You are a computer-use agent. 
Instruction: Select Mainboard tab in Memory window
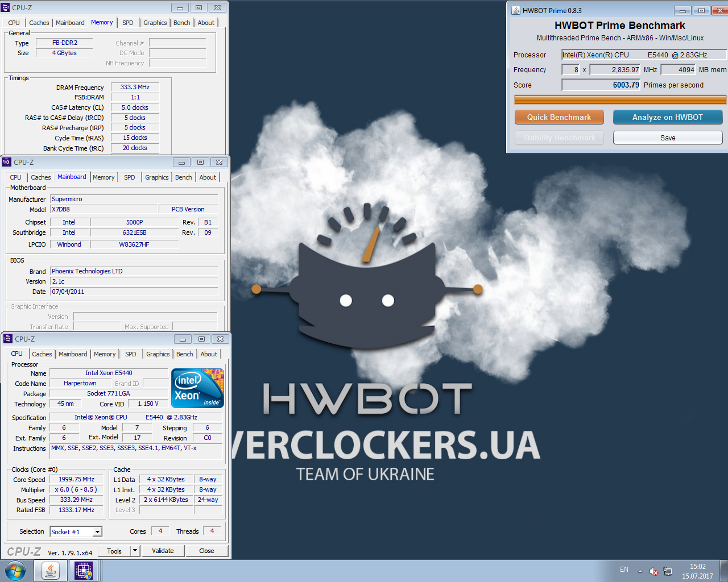[x=70, y=23]
